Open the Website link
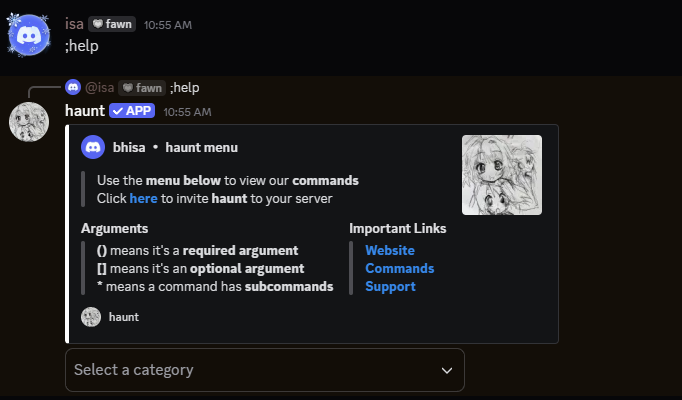Viewport: 682px width, 400px height. (390, 250)
